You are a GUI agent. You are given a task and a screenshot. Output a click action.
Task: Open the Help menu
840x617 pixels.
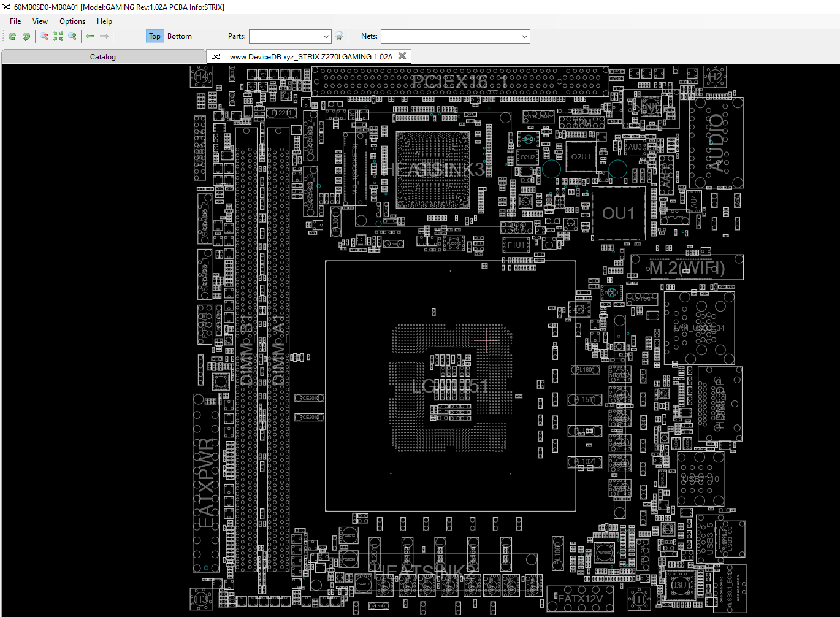(x=104, y=21)
